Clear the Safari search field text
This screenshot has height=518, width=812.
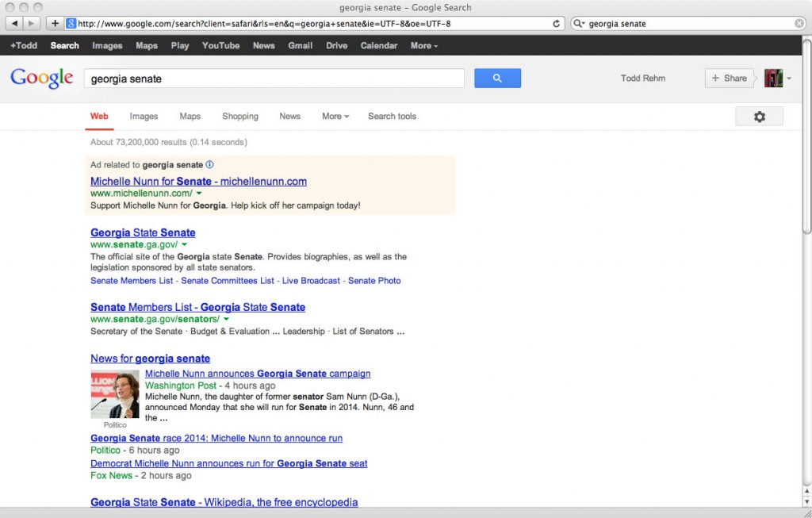point(799,23)
